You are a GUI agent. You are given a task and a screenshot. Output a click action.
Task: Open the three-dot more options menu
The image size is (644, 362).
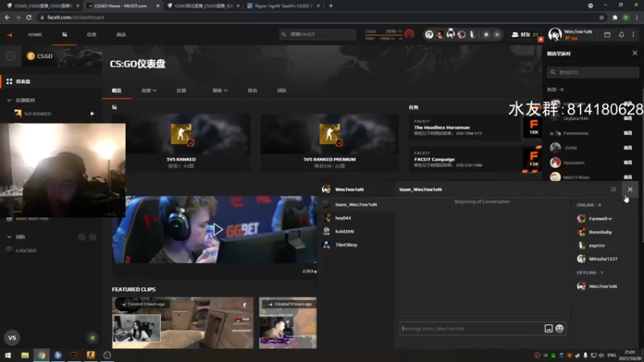pyautogui.click(x=634, y=35)
